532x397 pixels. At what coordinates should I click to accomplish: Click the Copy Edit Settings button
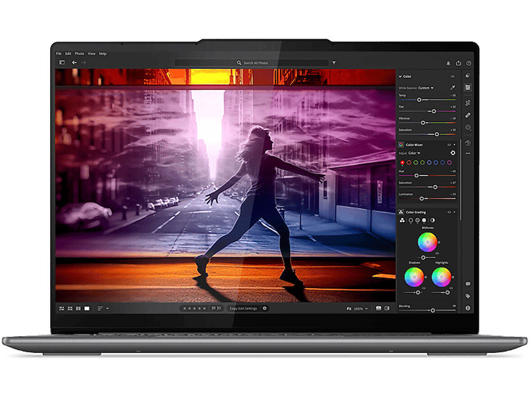[243, 309]
